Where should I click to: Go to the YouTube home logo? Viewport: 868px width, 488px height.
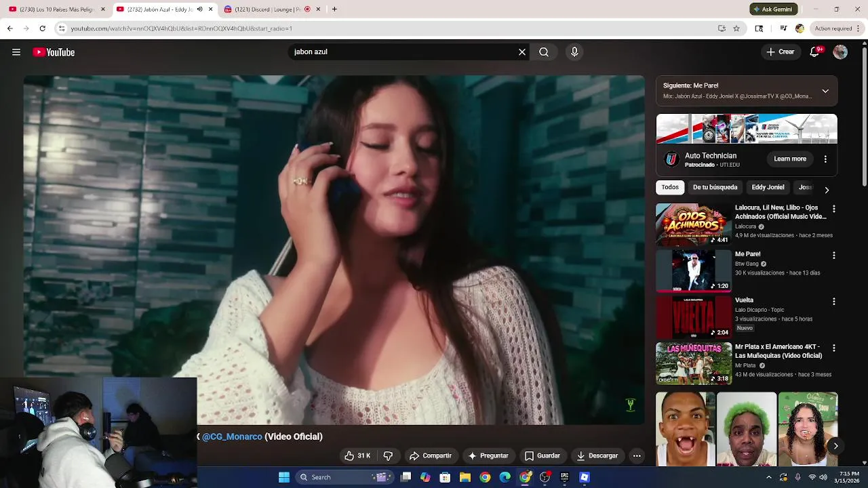coord(54,52)
